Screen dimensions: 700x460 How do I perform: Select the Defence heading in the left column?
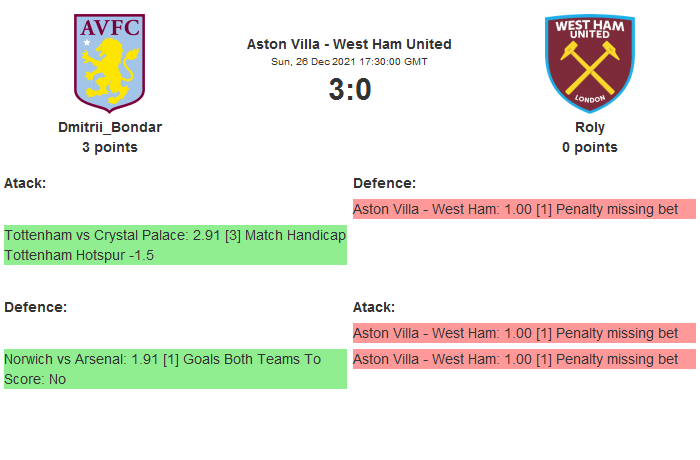pyautogui.click(x=35, y=307)
